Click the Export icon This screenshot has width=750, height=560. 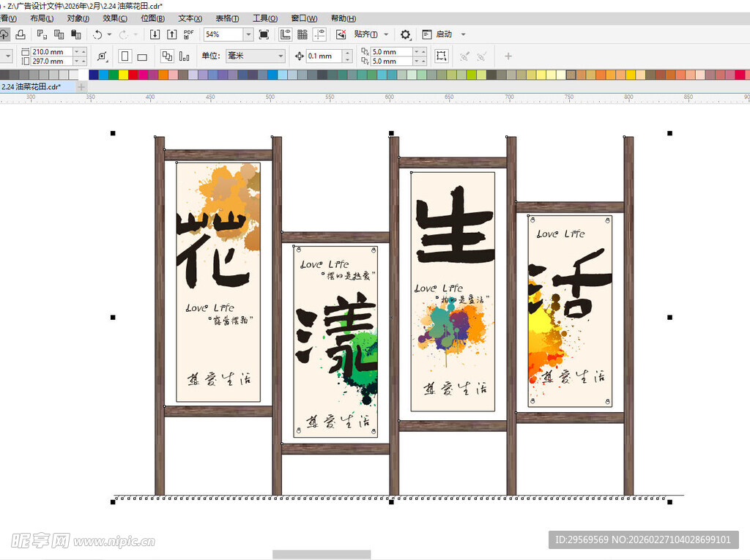pyautogui.click(x=171, y=34)
